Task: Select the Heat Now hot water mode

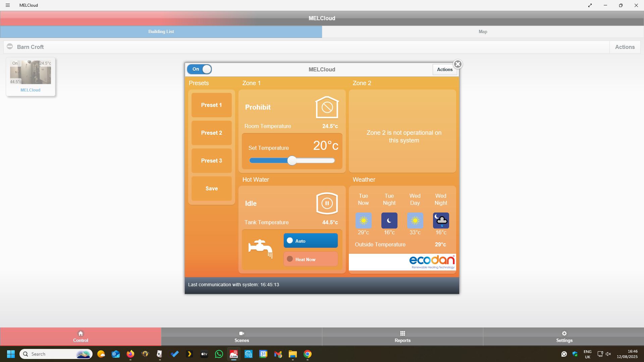Action: click(311, 259)
